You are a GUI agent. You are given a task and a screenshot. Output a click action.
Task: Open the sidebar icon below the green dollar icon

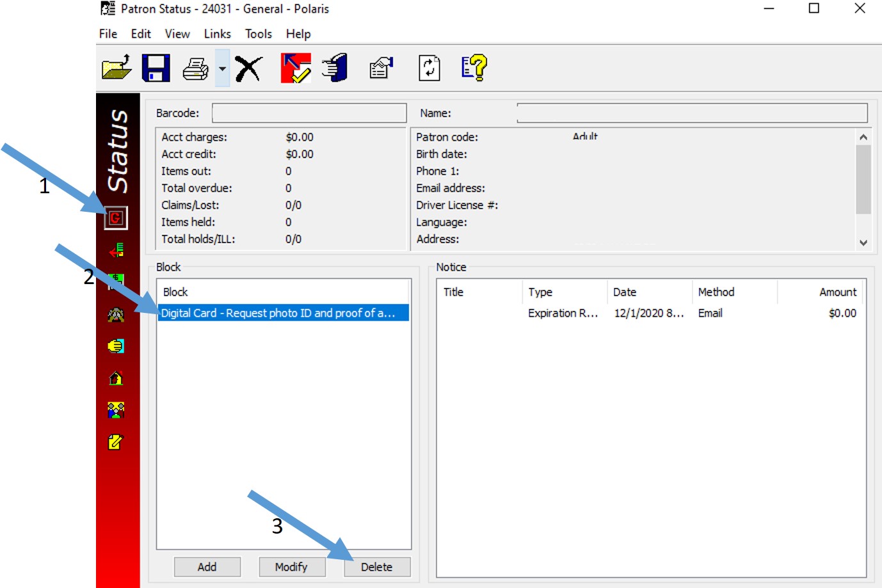116,314
